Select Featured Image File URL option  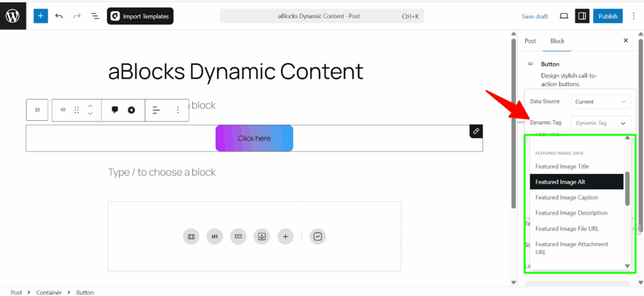(577, 229)
